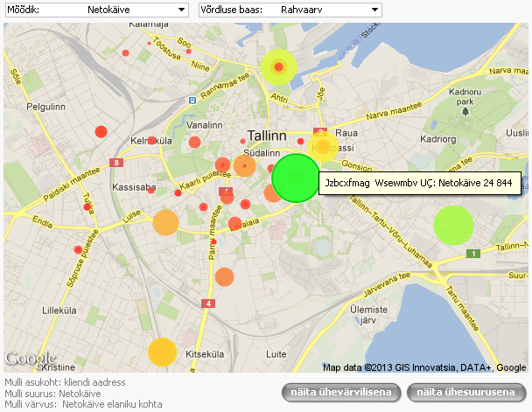The width and height of the screenshot is (532, 412).
Task: Click the red bubble near Pelgulinn
Action: coord(101,132)
